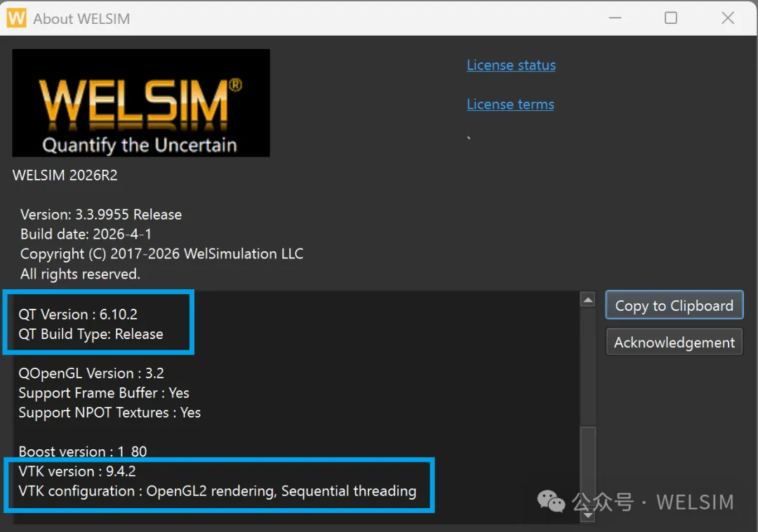Click the line 'Boost version : 1_80'
This screenshot has width=758, height=532.
[83, 451]
